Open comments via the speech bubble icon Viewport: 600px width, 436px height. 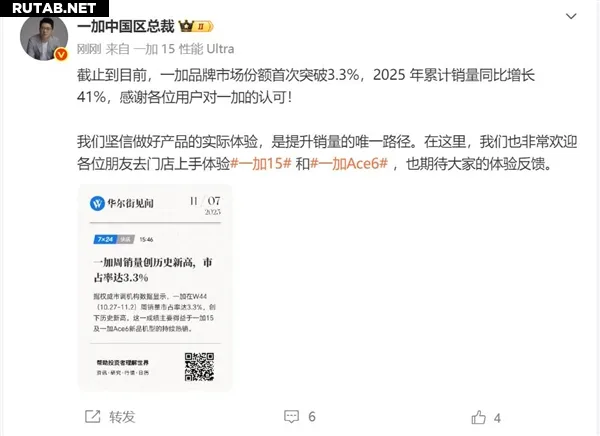pos(291,416)
